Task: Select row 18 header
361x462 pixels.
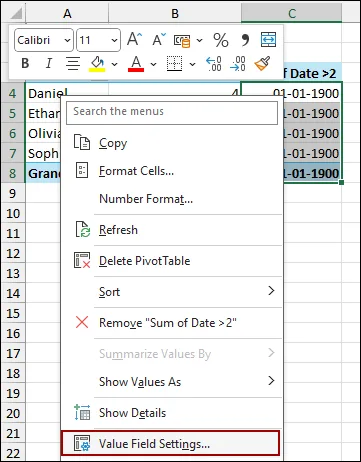Action: coord(13,373)
